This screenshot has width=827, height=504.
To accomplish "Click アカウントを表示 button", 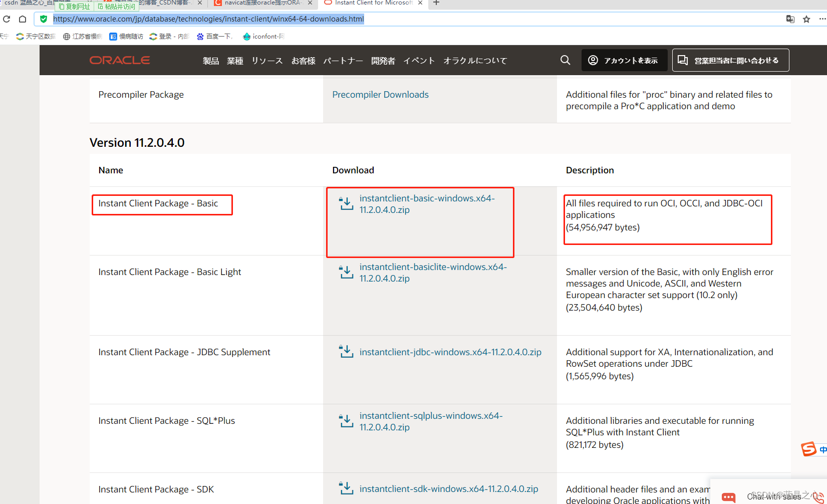I will (624, 60).
